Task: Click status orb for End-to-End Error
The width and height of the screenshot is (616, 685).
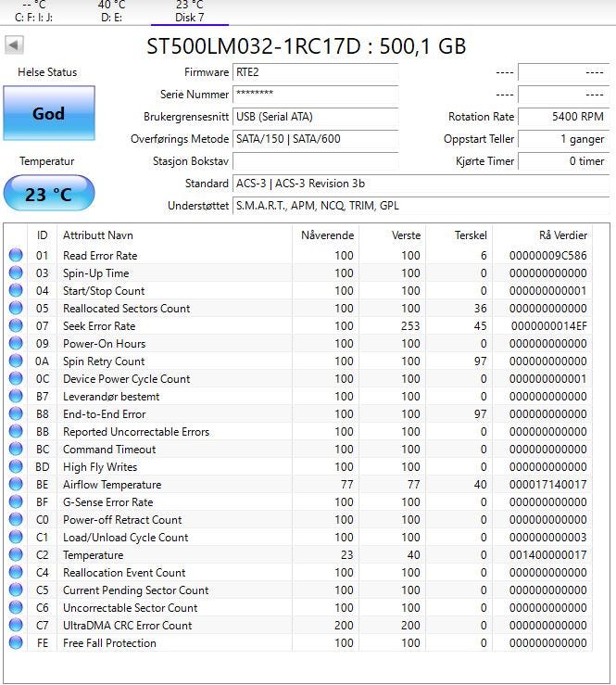Action: click(x=16, y=413)
